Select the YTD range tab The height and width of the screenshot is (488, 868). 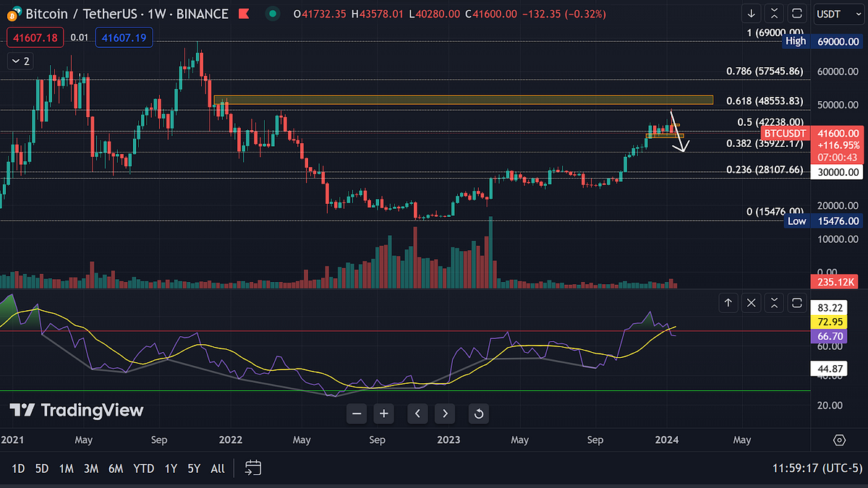click(x=143, y=468)
